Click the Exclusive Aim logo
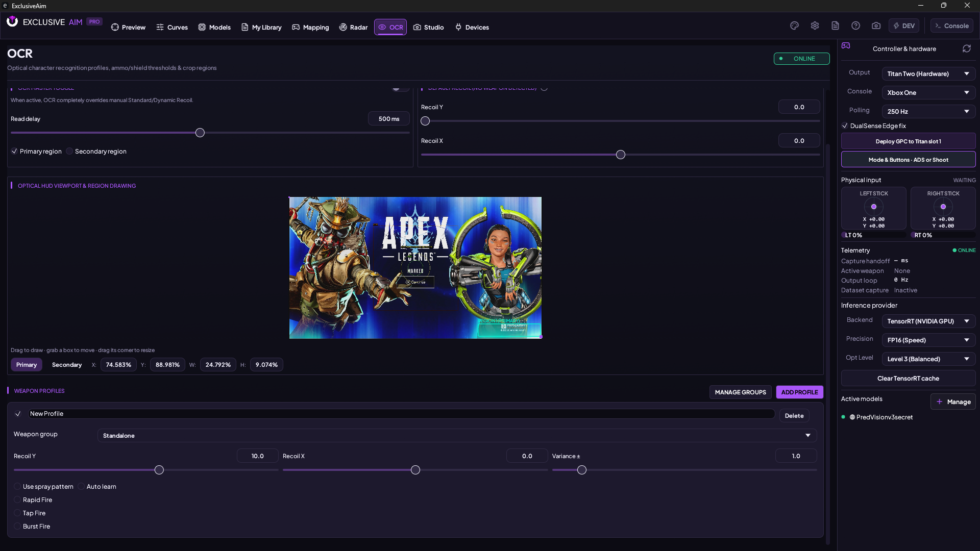 tap(12, 21)
